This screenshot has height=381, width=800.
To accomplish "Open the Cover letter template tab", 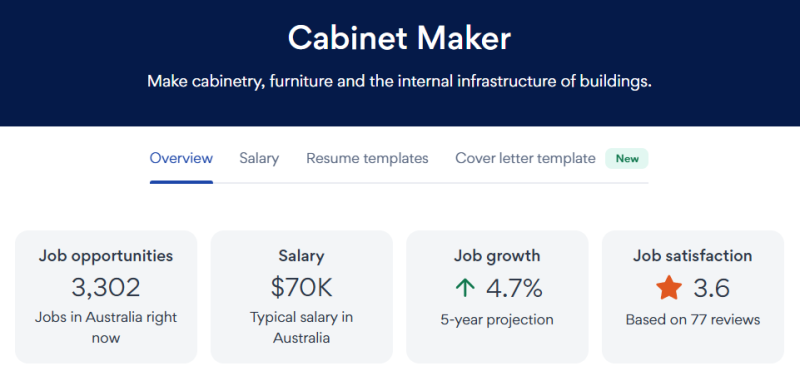I will point(526,159).
